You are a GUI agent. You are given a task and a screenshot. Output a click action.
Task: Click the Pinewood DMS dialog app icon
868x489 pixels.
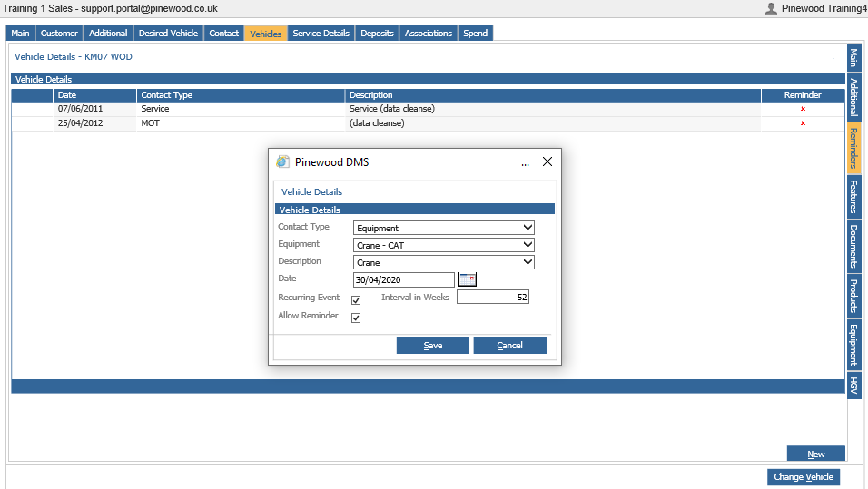(x=283, y=161)
